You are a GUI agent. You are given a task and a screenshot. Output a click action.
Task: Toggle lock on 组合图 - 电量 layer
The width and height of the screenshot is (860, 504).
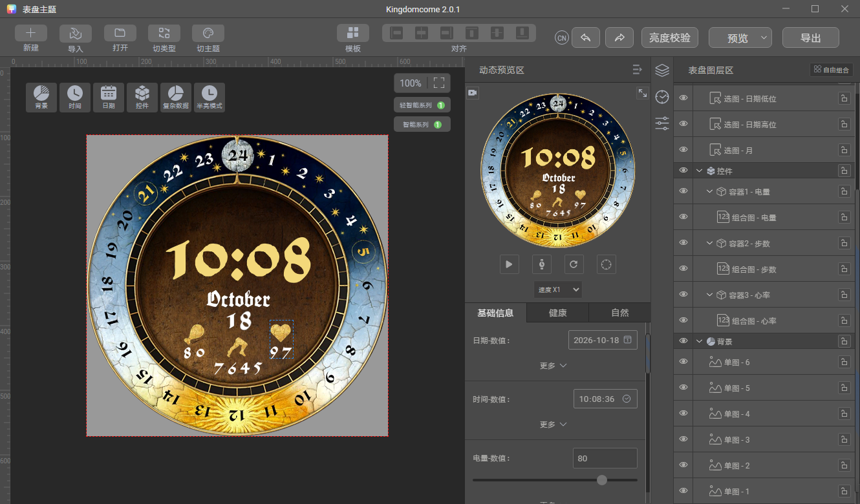pos(844,218)
